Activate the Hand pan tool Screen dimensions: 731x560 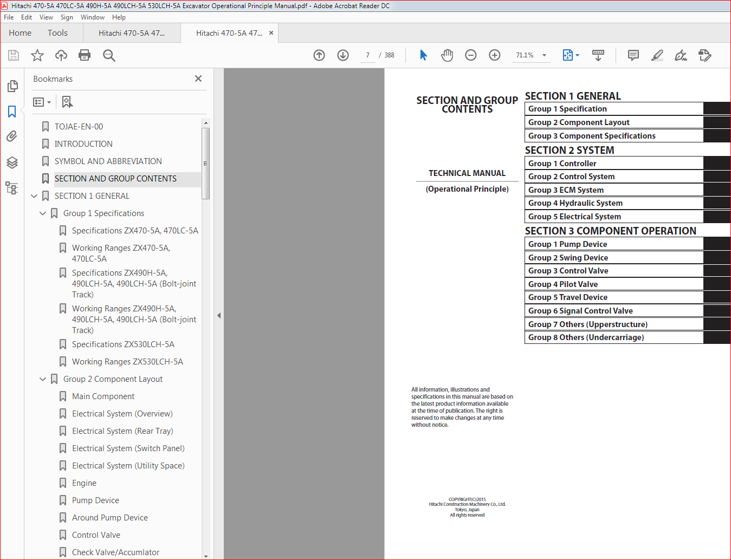pos(447,55)
